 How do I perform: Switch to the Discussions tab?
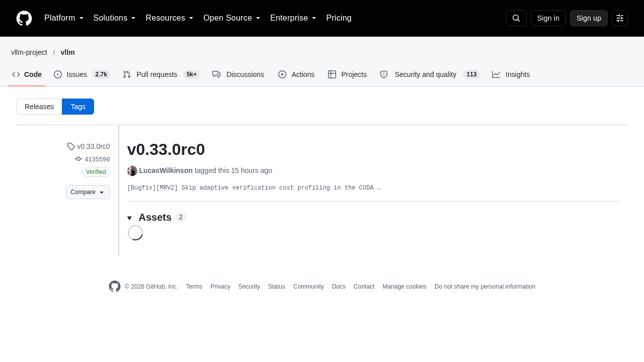coord(238,74)
